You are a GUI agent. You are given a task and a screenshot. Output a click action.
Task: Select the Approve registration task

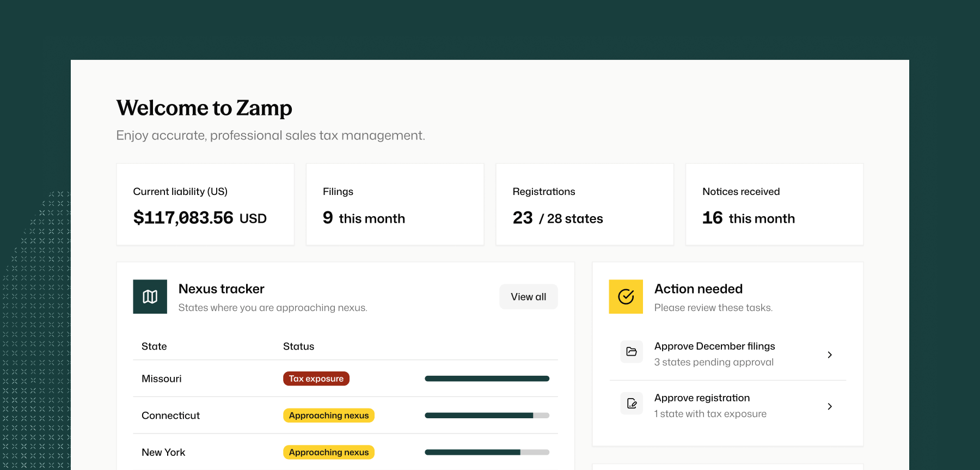(728, 406)
